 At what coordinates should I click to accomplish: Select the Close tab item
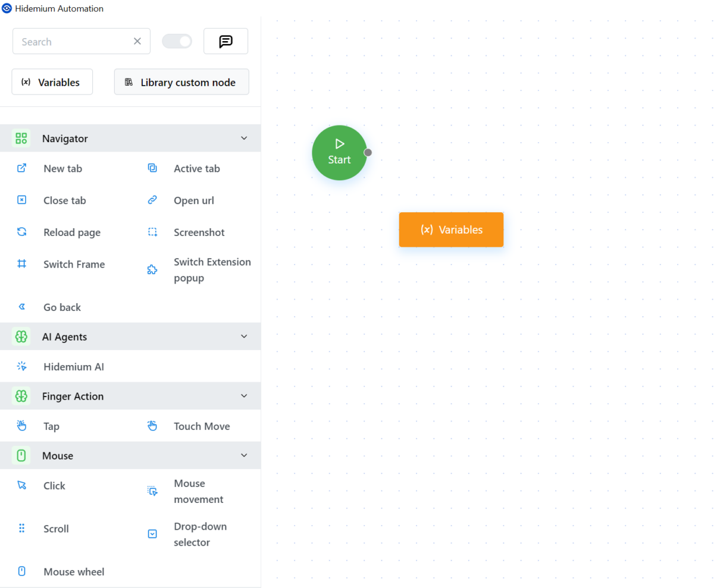click(x=64, y=200)
